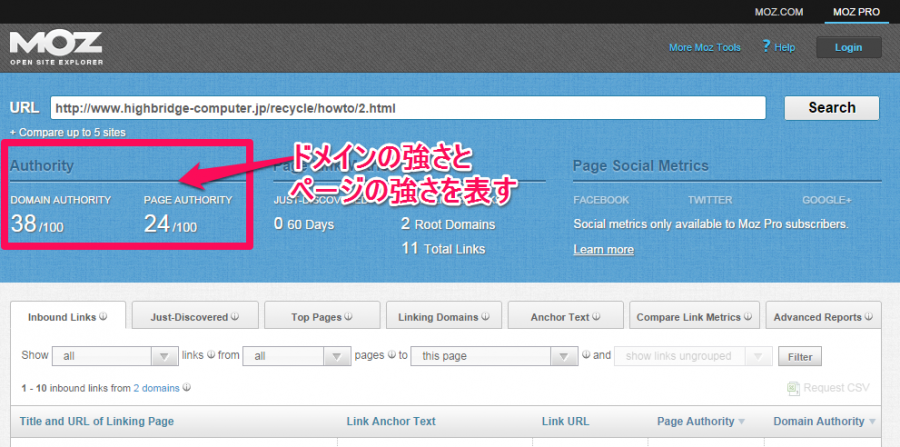Select the Anchor Text tab
The height and width of the screenshot is (447, 900).
pos(565,315)
